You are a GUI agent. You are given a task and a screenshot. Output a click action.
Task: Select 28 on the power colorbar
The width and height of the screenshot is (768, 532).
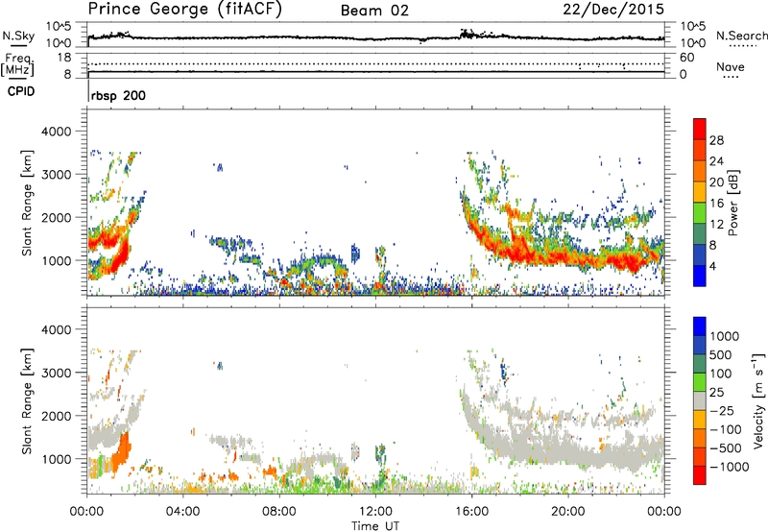click(x=716, y=140)
